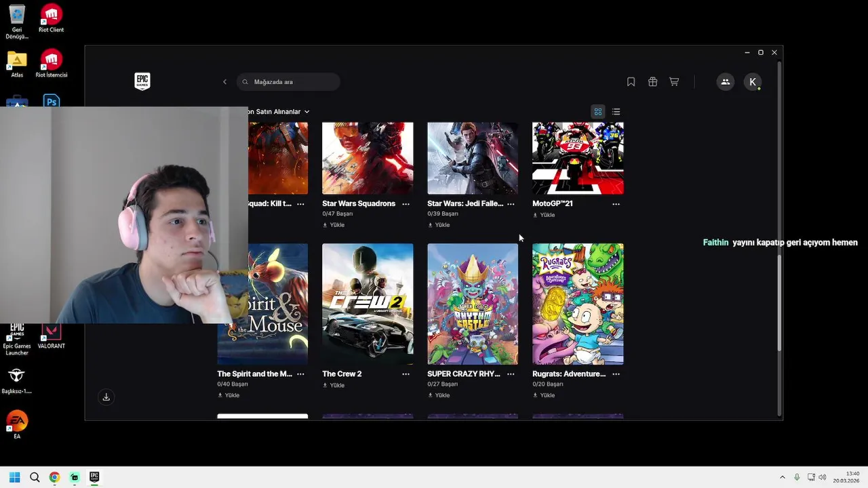Screen dimensions: 868x488
Task: Open the VALORANT desktop shortcut
Action: pos(52,335)
